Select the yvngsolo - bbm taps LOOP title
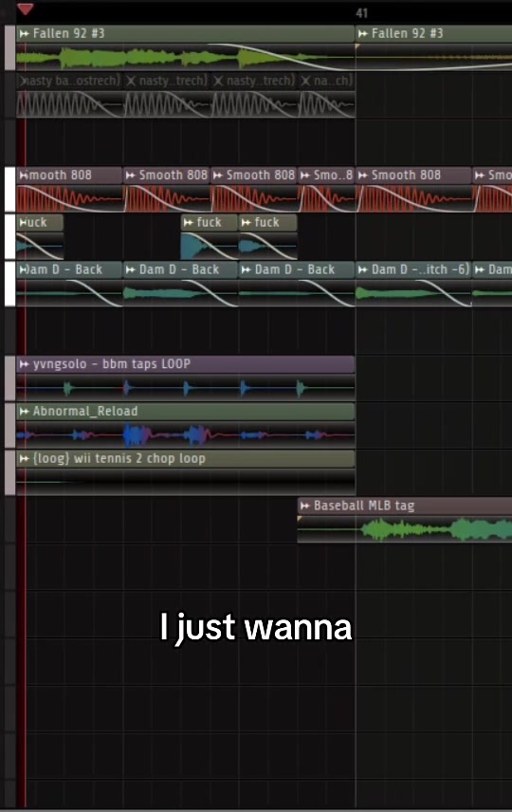The image size is (512, 812). pos(112,364)
